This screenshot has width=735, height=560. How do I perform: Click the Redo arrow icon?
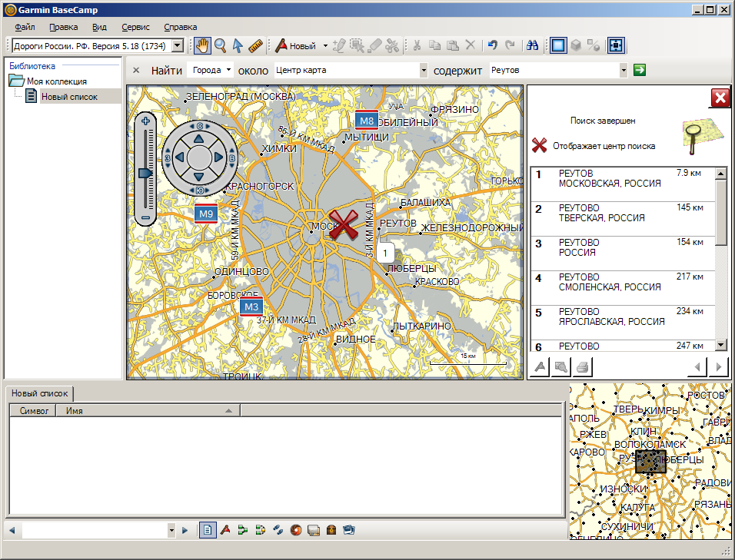coord(510,45)
